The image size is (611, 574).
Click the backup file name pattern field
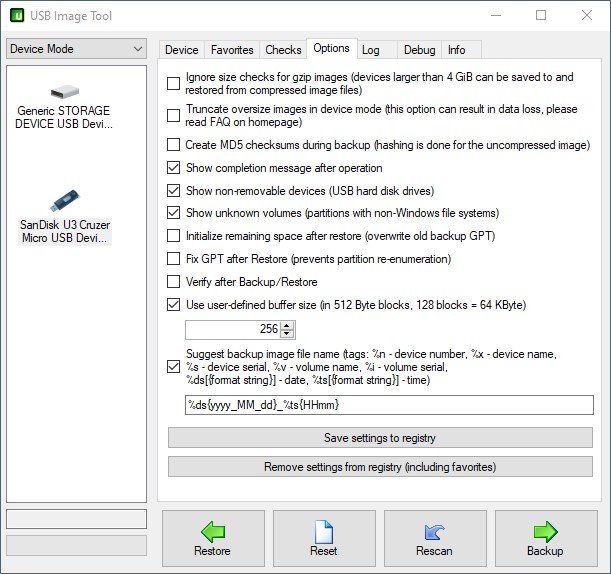[x=389, y=405]
